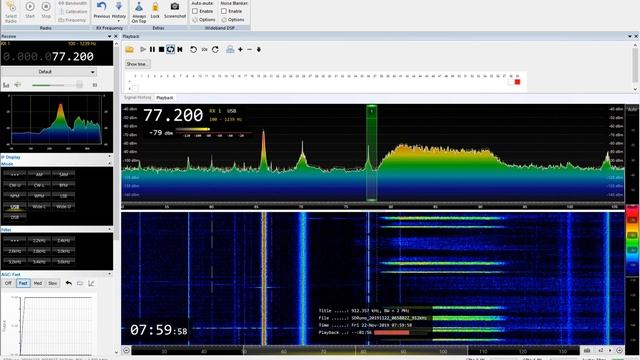Click the down-arrow icon in playback toolbar

[259, 49]
